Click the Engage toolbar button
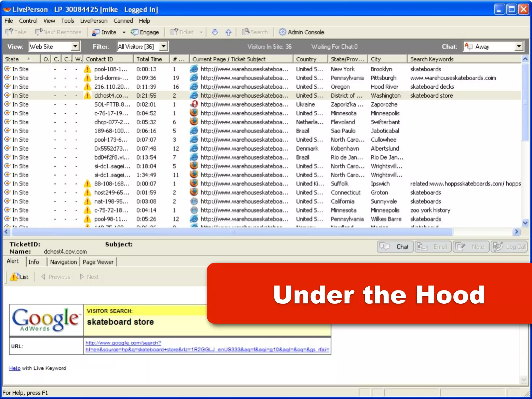Viewport: 532px width, 399px height. click(145, 32)
